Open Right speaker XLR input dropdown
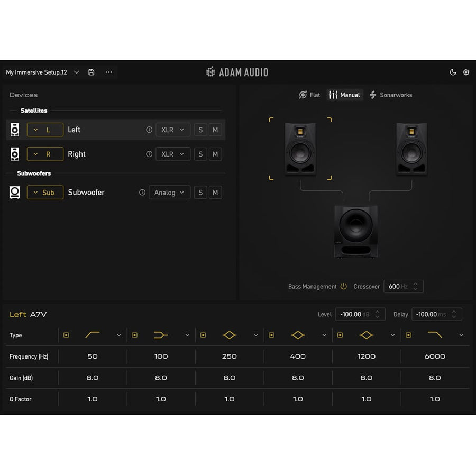The image size is (476, 476). point(173,154)
